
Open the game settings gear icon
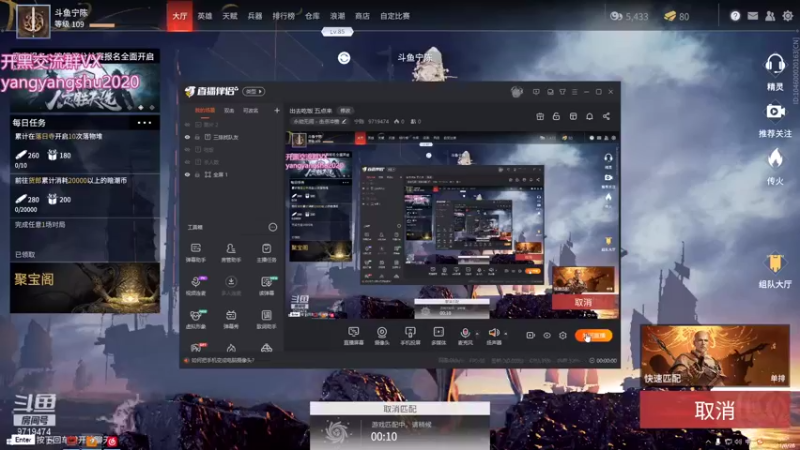(x=788, y=16)
